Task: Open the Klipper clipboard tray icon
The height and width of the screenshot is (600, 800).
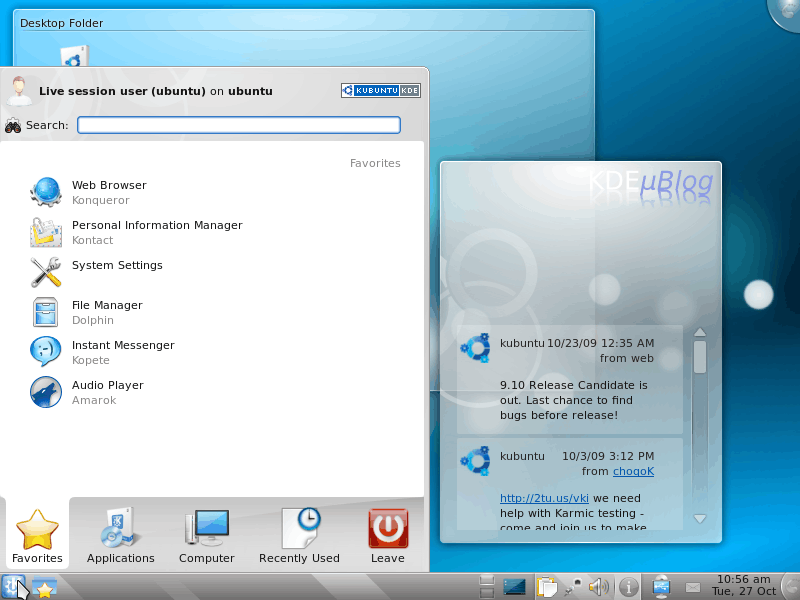Action: point(546,587)
